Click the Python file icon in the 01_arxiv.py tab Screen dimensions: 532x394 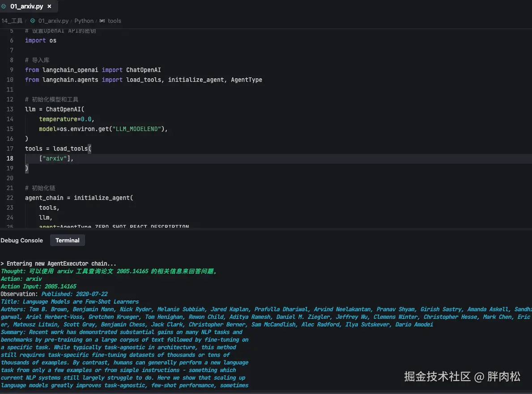[4, 7]
